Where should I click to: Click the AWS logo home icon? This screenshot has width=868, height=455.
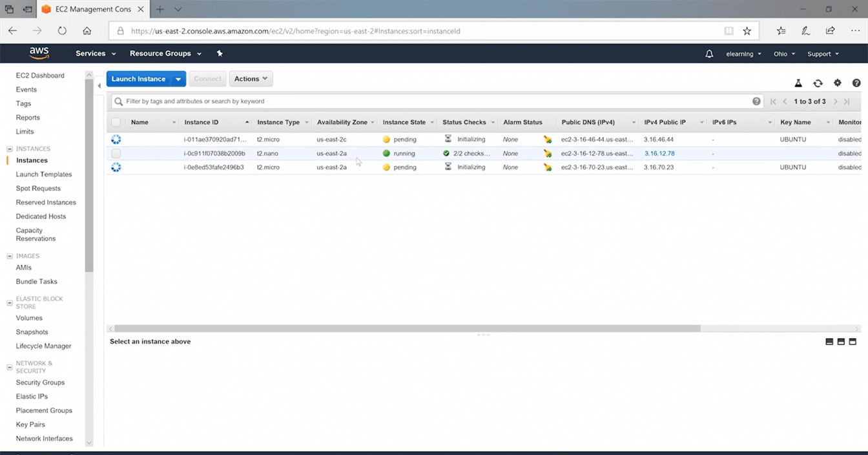point(39,53)
